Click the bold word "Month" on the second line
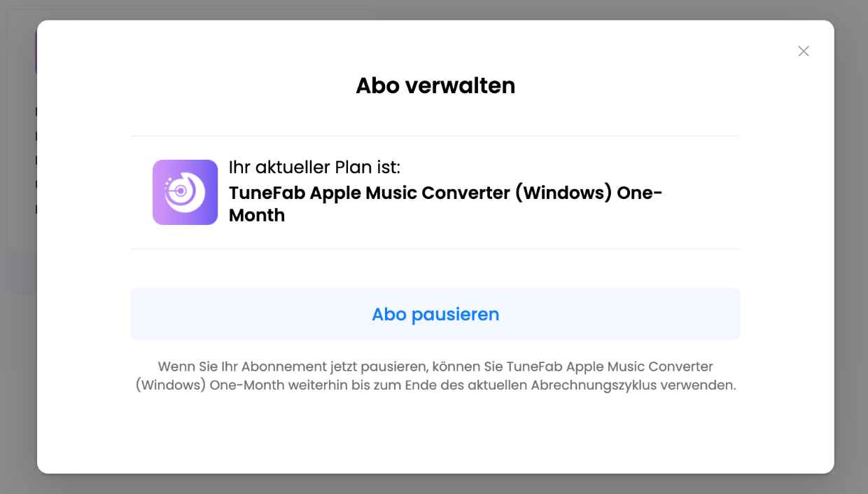The image size is (868, 494). (x=257, y=215)
